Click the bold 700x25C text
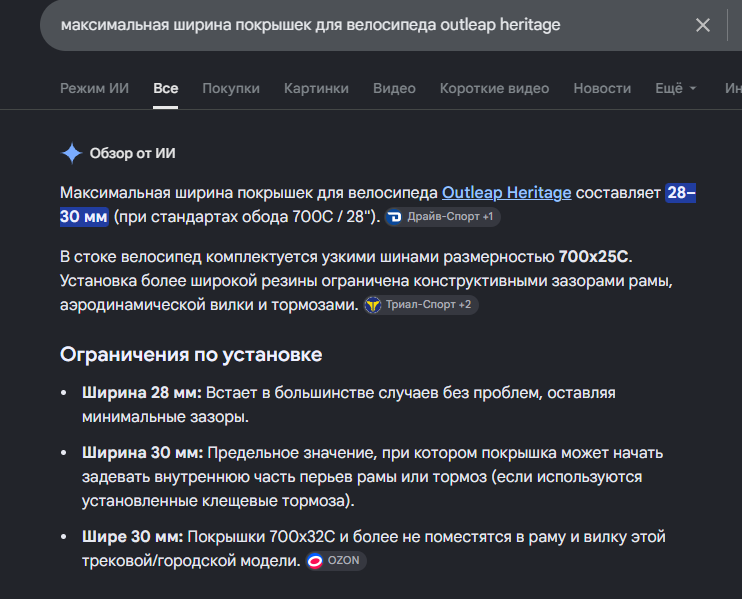Viewport: 742px width, 599px height. 593,256
